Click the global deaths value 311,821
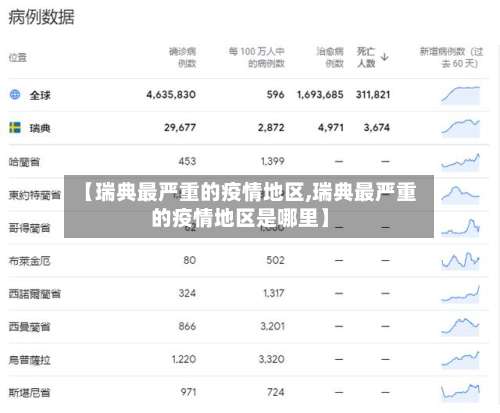 point(373,95)
